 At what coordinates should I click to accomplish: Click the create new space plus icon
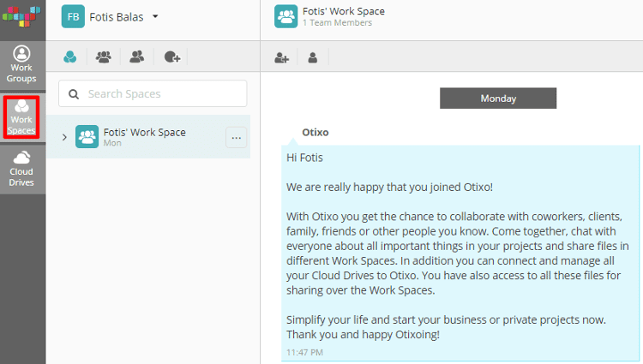coord(172,57)
